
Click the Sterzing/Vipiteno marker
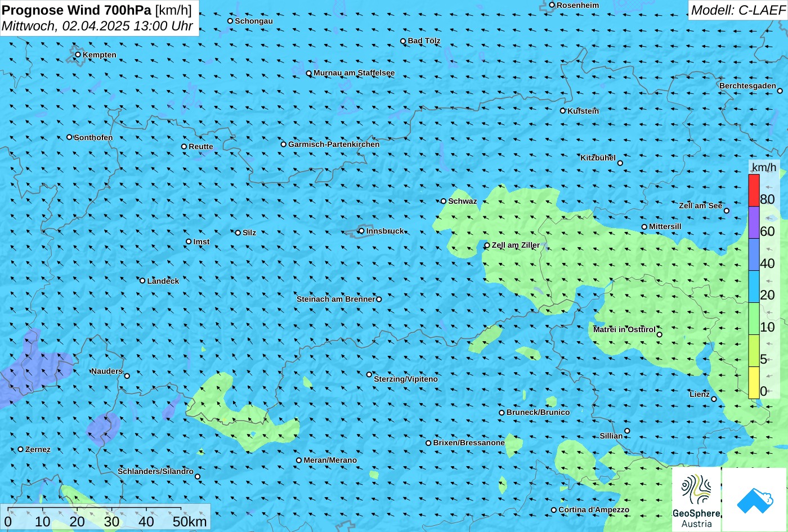point(369,374)
